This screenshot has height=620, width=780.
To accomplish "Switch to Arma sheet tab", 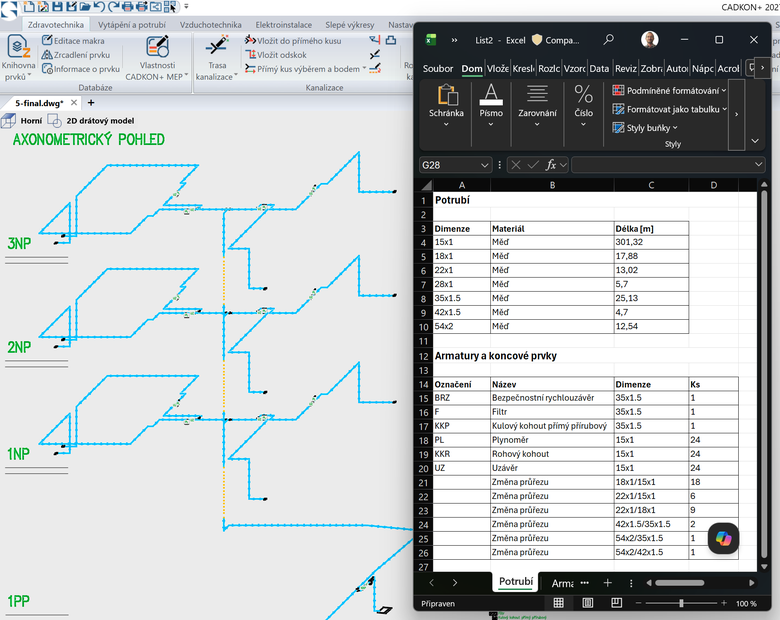I will [x=563, y=583].
